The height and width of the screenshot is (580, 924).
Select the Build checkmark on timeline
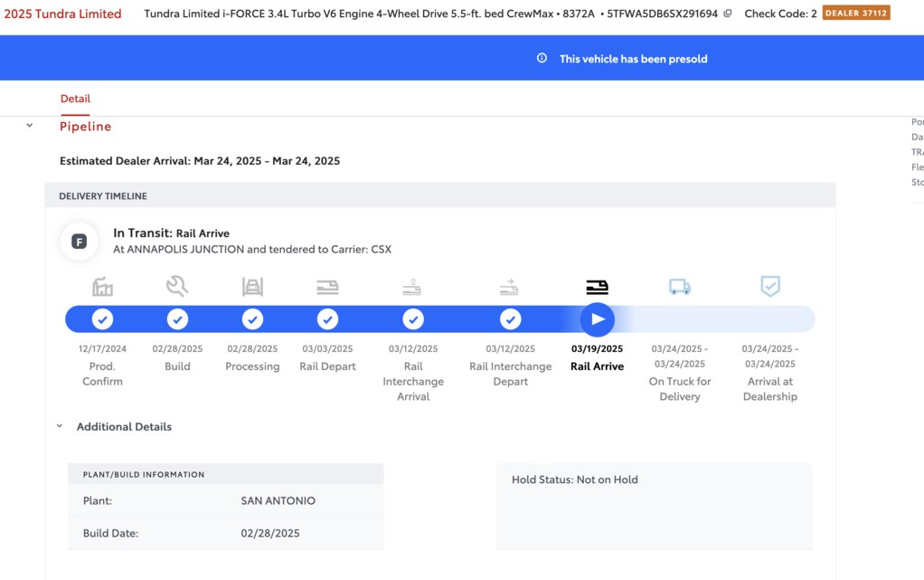tap(177, 319)
